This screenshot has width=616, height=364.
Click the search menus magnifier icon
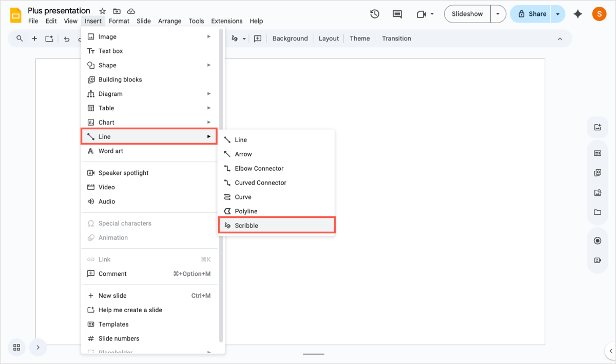(20, 38)
